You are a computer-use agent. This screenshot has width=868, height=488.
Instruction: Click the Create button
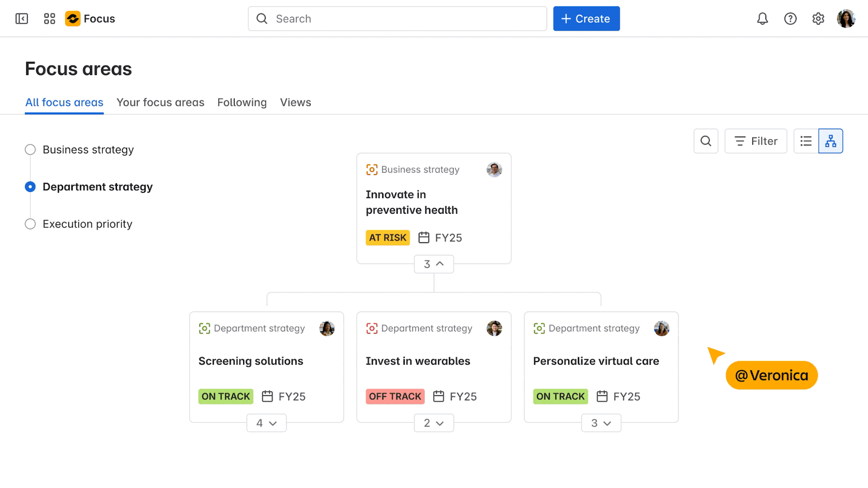coord(586,19)
